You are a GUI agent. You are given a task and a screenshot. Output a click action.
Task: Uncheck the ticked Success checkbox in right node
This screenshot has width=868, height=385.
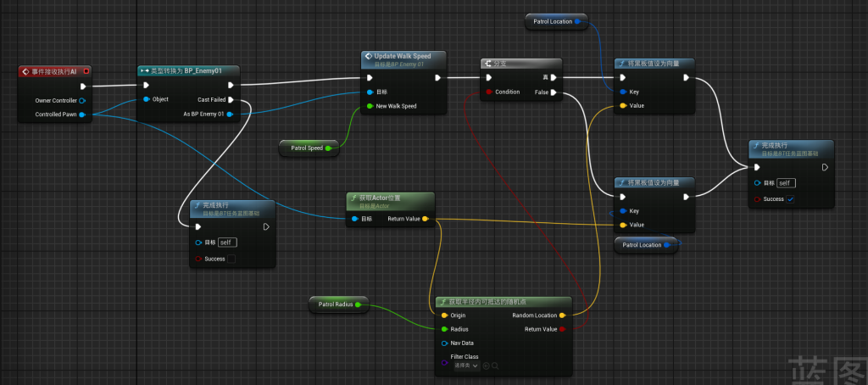tap(790, 199)
